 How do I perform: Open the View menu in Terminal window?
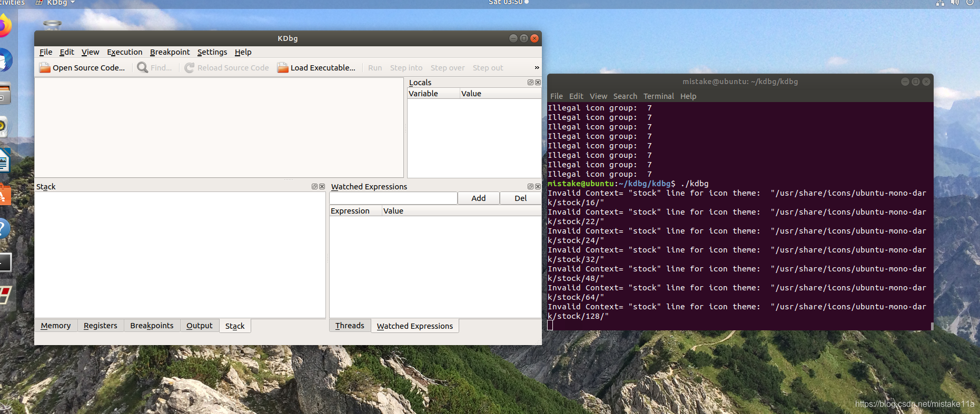(598, 96)
